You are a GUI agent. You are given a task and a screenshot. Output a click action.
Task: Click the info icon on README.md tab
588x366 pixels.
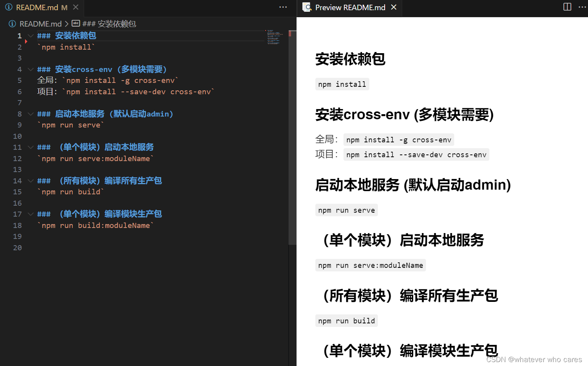[9, 7]
